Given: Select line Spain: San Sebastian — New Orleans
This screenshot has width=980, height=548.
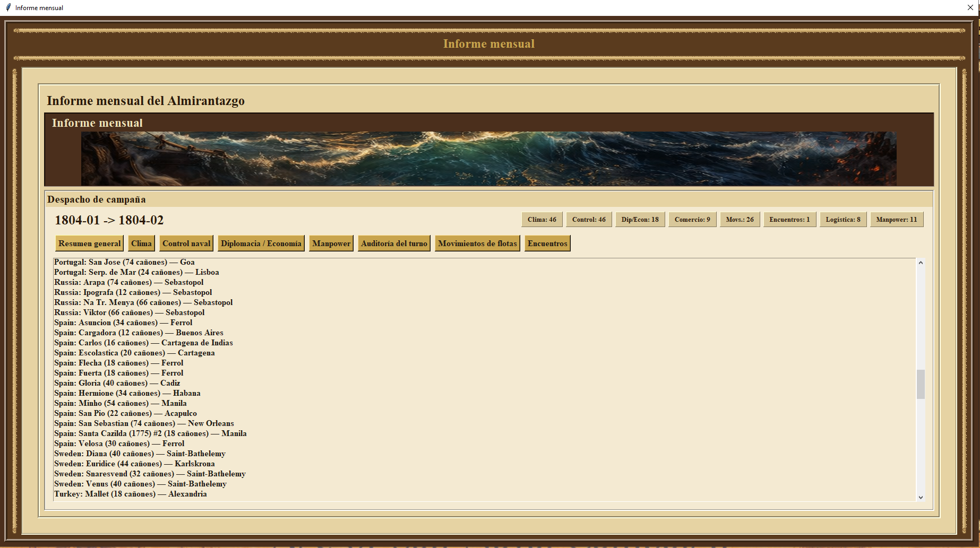Looking at the screenshot, I should [x=144, y=423].
